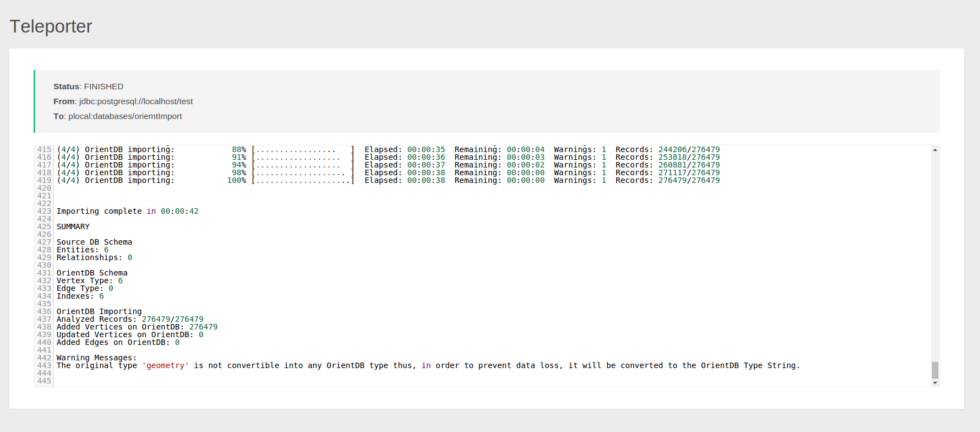The height and width of the screenshot is (432, 980).
Task: Click the SUMMARY log line
Action: (x=73, y=226)
